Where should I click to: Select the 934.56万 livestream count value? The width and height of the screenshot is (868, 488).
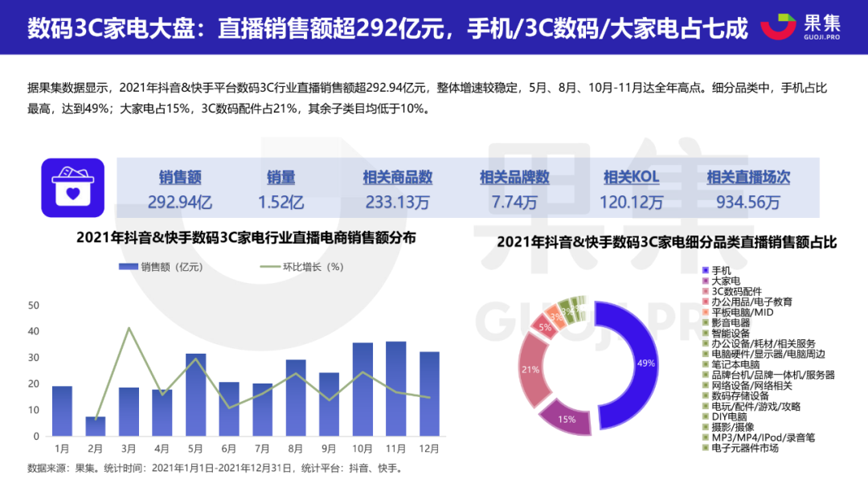pyautogui.click(x=748, y=202)
